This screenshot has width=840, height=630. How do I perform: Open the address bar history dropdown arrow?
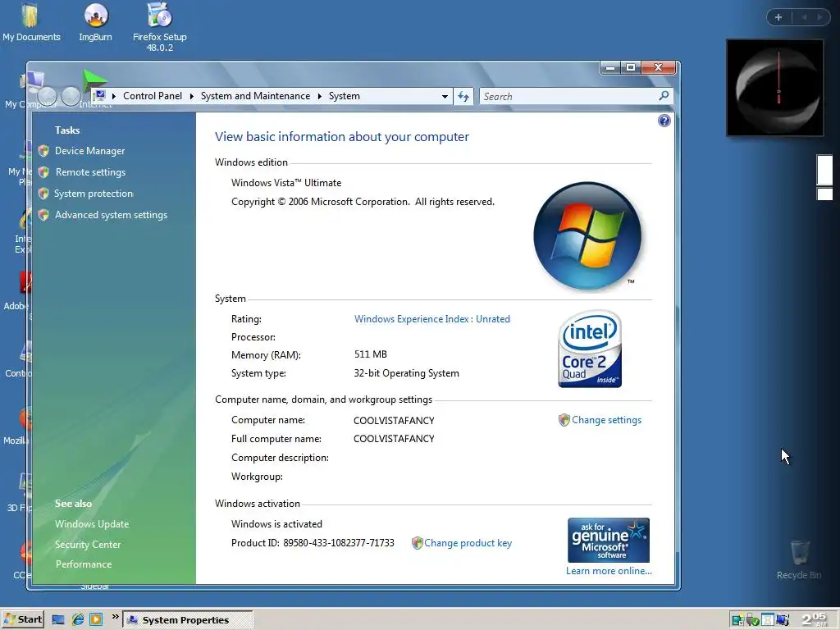click(445, 97)
